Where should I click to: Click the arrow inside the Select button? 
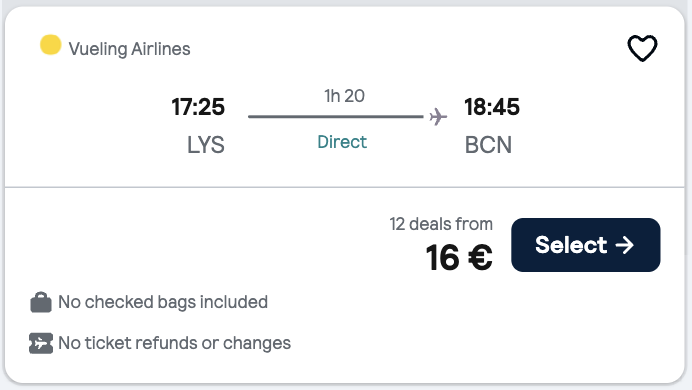coord(624,245)
